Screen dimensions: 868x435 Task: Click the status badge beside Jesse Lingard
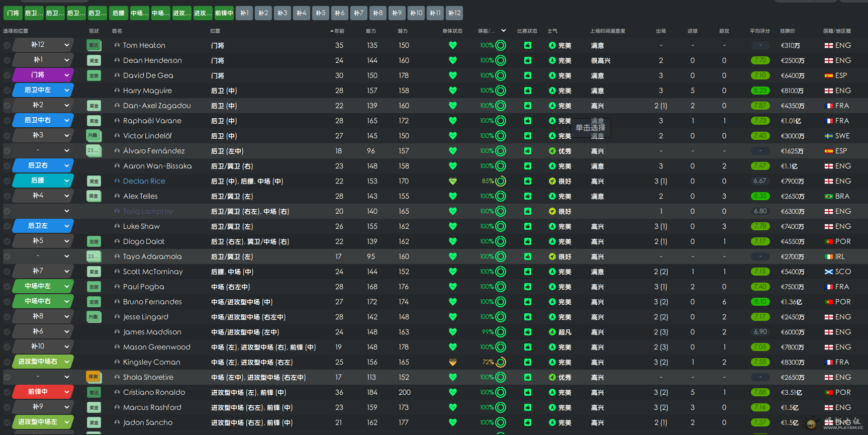coord(94,317)
